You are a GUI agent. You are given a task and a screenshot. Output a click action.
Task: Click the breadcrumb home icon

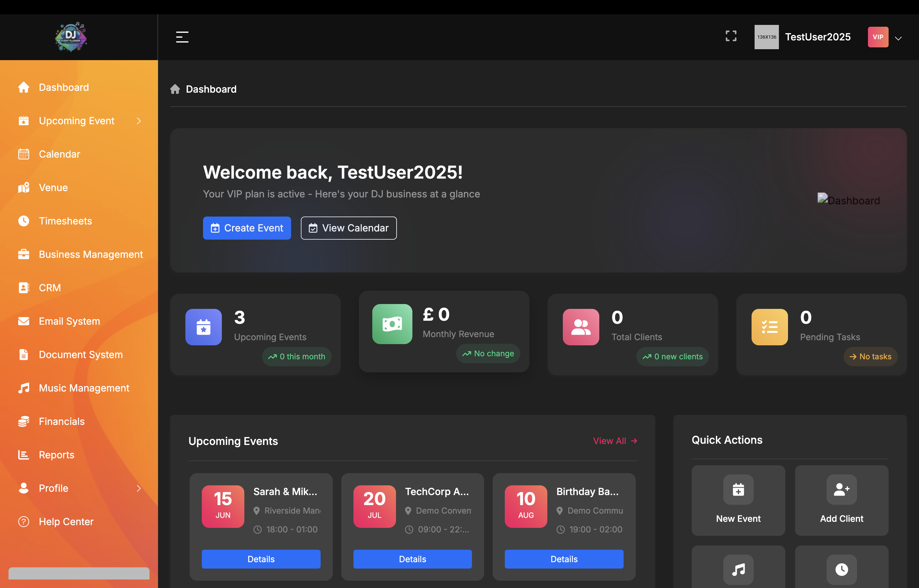pyautogui.click(x=175, y=89)
